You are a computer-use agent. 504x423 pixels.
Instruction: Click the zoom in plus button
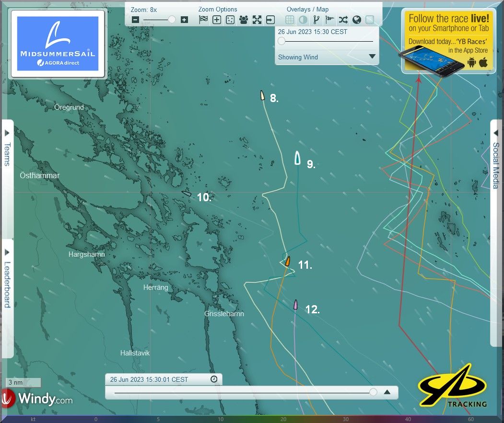click(184, 20)
